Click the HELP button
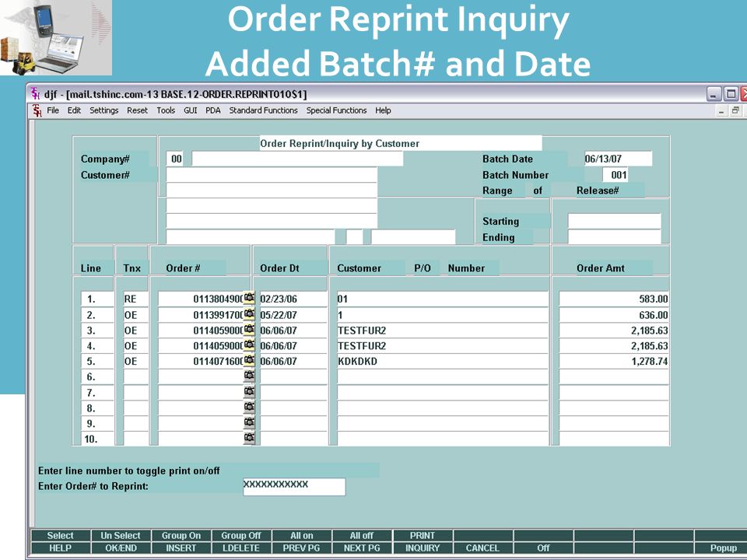The height and width of the screenshot is (560, 747). (61, 548)
